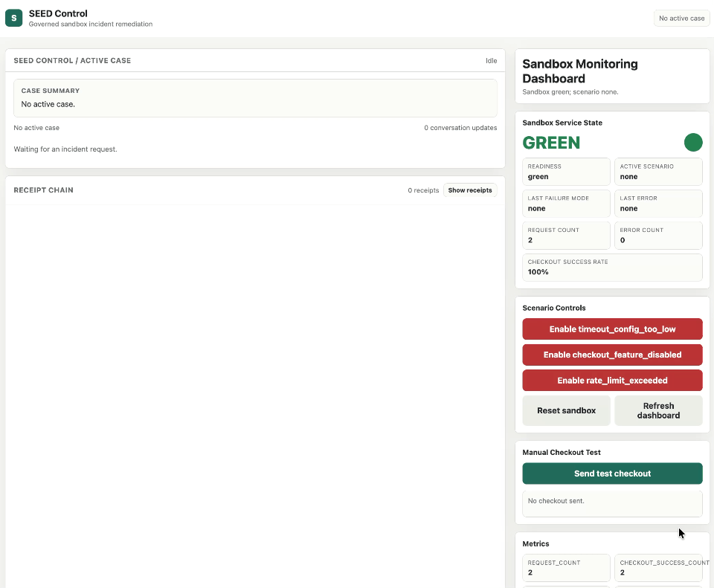Click the SEED CONTROL / ACTIVE CASE heading

coord(72,60)
